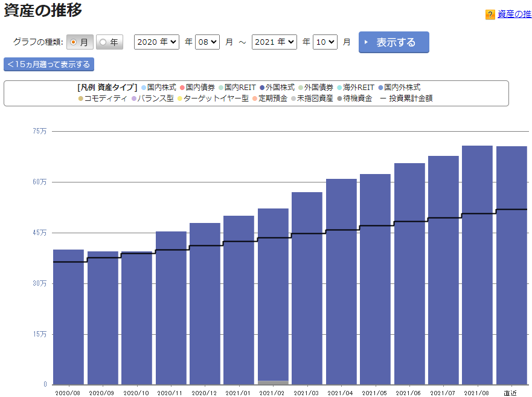Click the 2021/03 bar in the chart
The width and height of the screenshot is (532, 397).
(307, 289)
